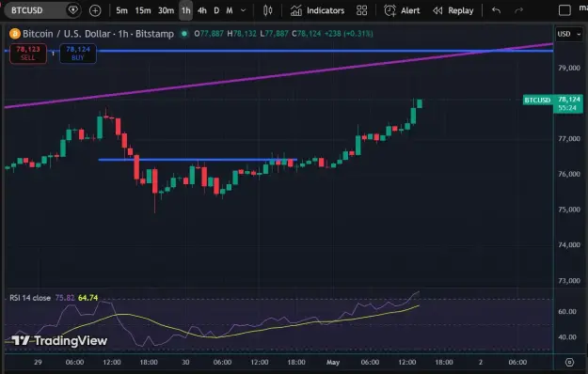Open the layout setup square icon
Screen dimensions: 588x374
(564, 10)
